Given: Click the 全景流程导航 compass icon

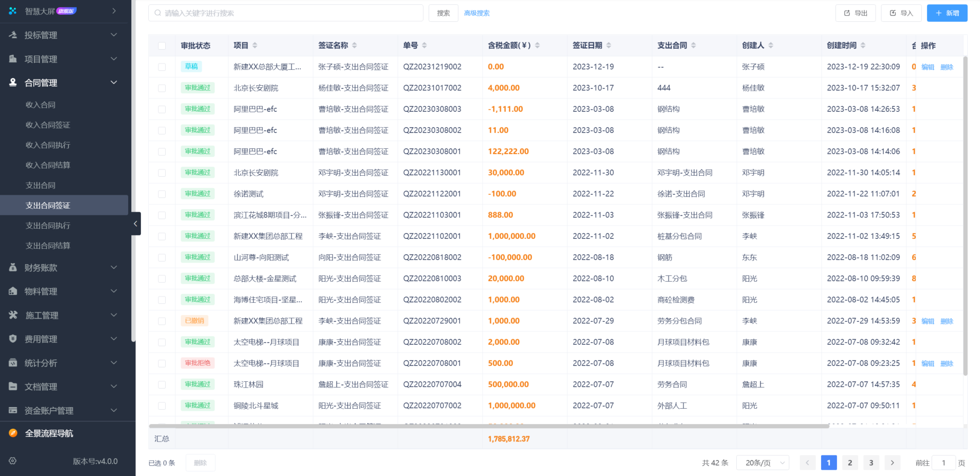Looking at the screenshot, I should (13, 433).
